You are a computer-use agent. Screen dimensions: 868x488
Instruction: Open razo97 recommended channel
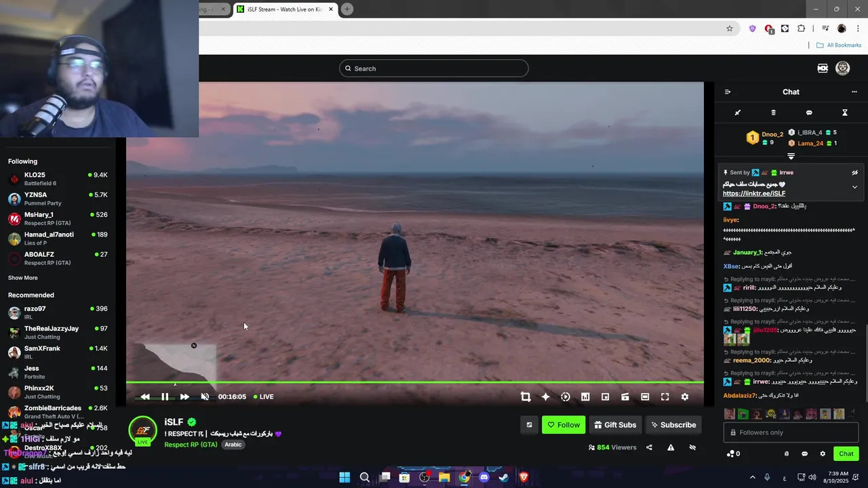[58, 312]
